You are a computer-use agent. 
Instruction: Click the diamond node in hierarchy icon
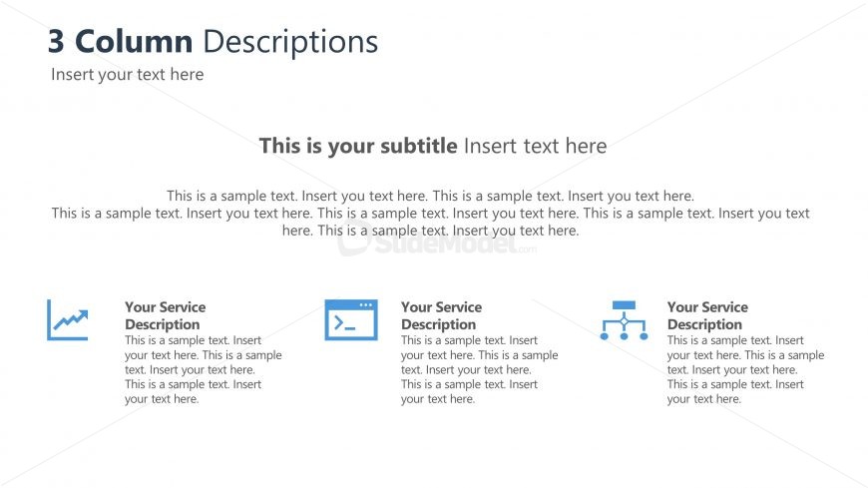pyautogui.click(x=624, y=321)
